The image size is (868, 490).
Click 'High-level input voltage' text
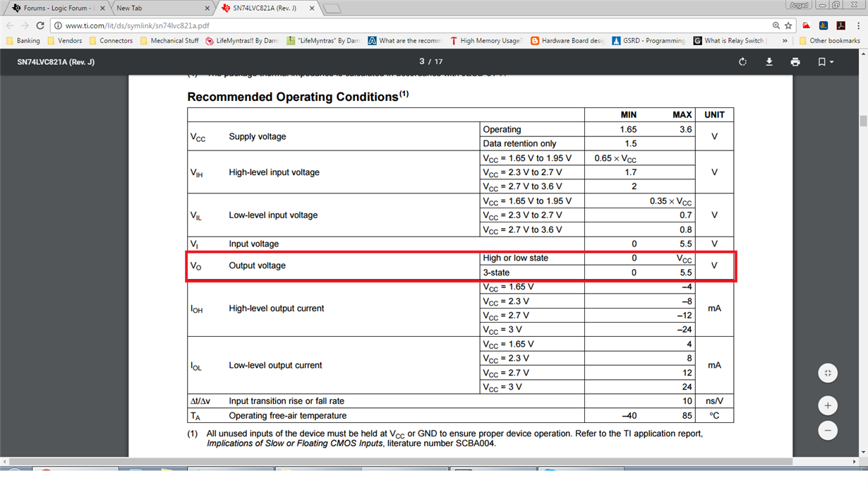[x=274, y=172]
